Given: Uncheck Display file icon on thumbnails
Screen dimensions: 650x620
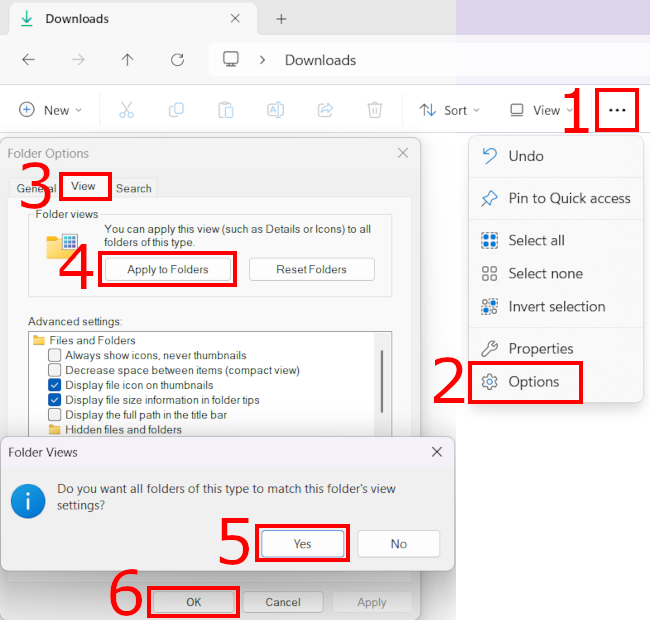Looking at the screenshot, I should coord(54,385).
